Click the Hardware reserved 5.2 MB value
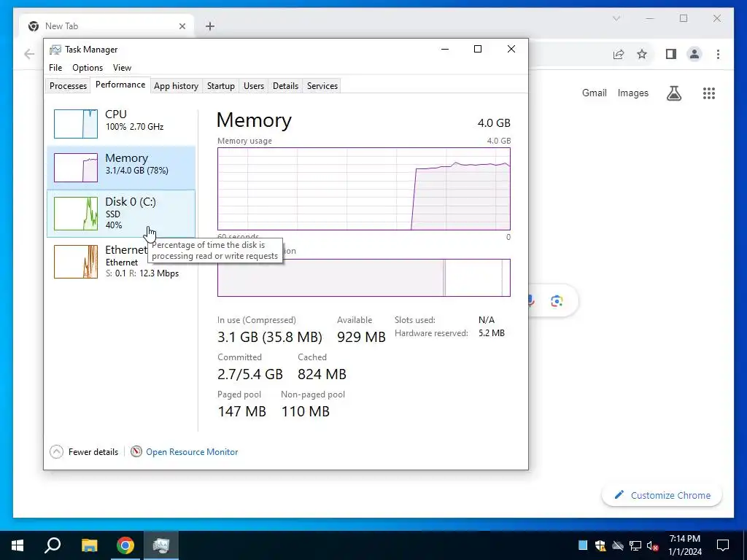747x560 pixels. pos(491,332)
